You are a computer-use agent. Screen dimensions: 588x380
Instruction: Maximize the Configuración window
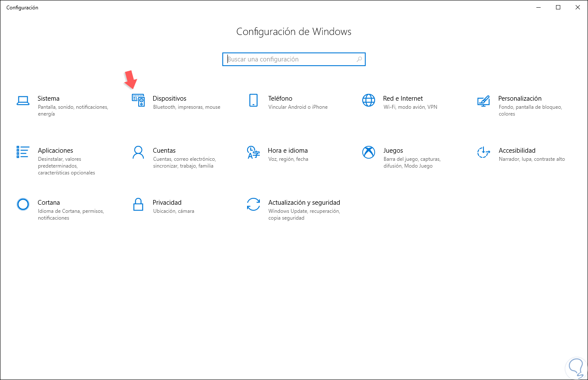click(x=558, y=7)
